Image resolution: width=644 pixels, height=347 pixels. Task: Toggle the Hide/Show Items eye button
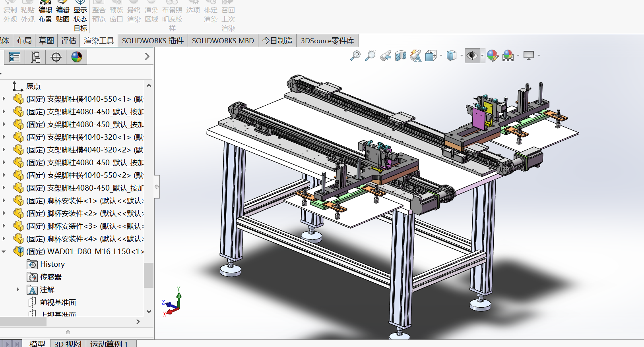(x=472, y=56)
